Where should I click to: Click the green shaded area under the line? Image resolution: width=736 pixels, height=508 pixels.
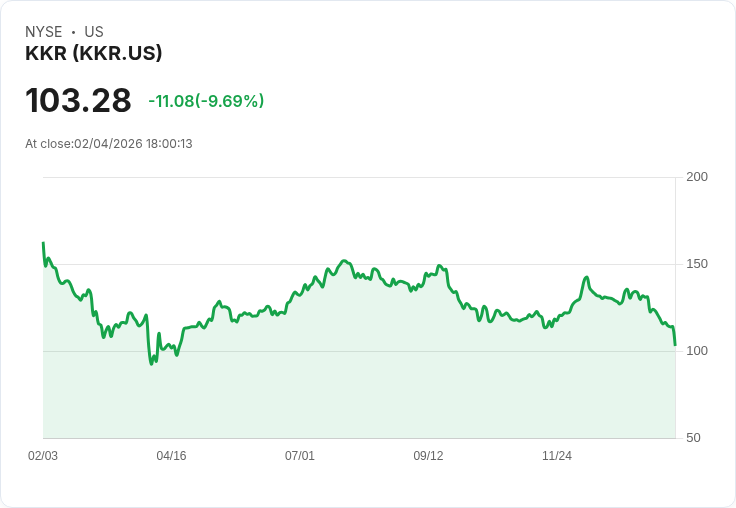(360, 390)
